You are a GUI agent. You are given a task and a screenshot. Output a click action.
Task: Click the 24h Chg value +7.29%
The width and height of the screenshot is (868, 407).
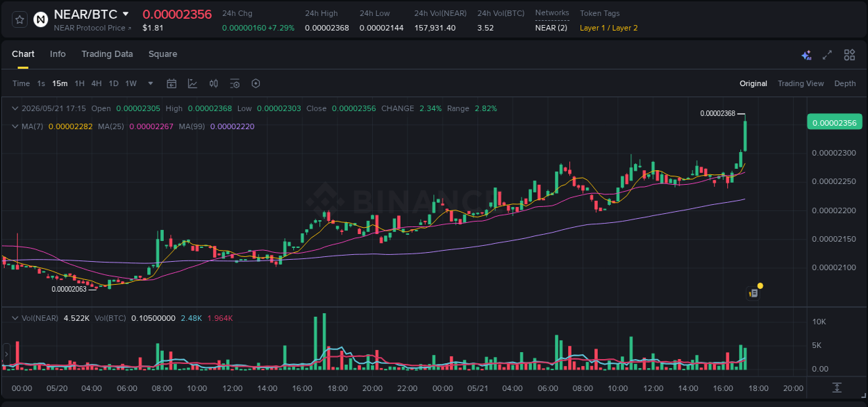(281, 28)
